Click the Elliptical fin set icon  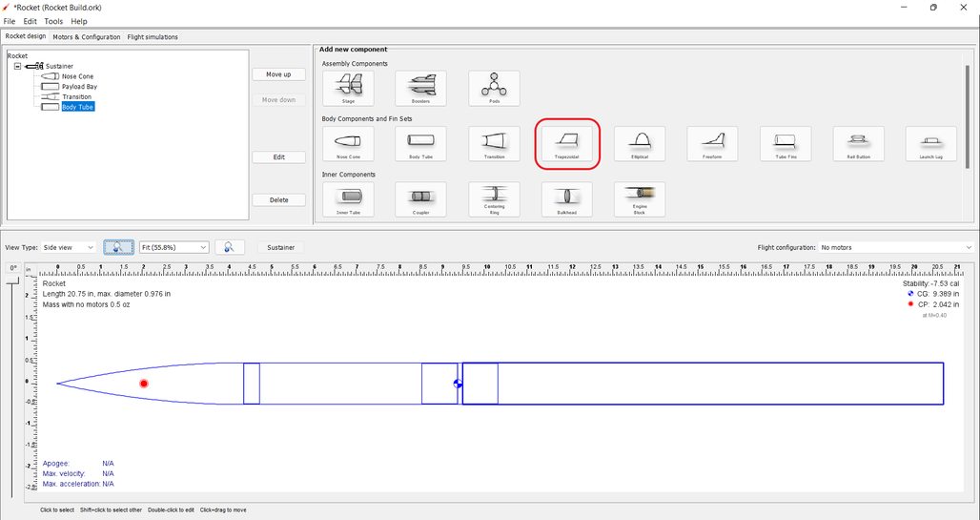tap(640, 144)
